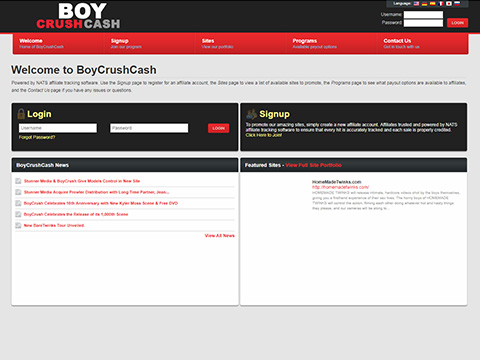480x360 pixels.
Task: Click the padlock icon beside Login heading
Action: click(21, 114)
